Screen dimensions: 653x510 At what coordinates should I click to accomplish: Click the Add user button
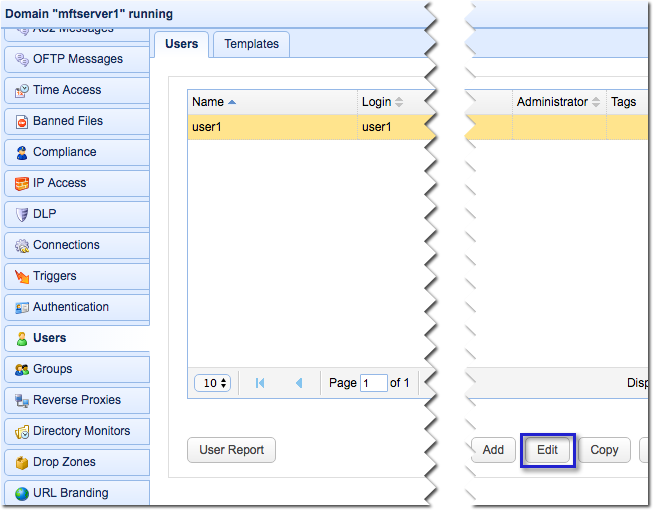(x=493, y=450)
